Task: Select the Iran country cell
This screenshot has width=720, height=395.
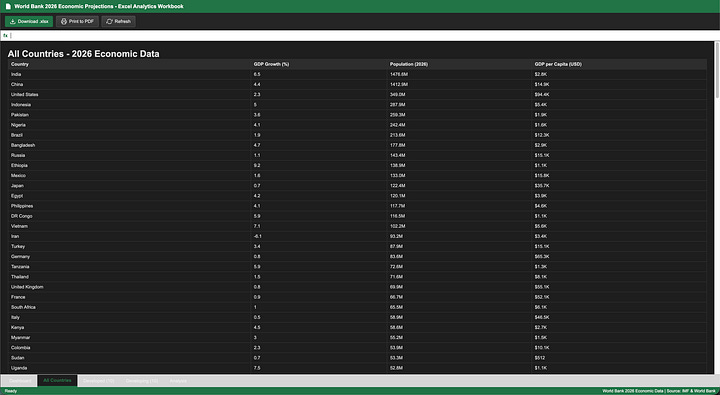Action: (x=129, y=236)
